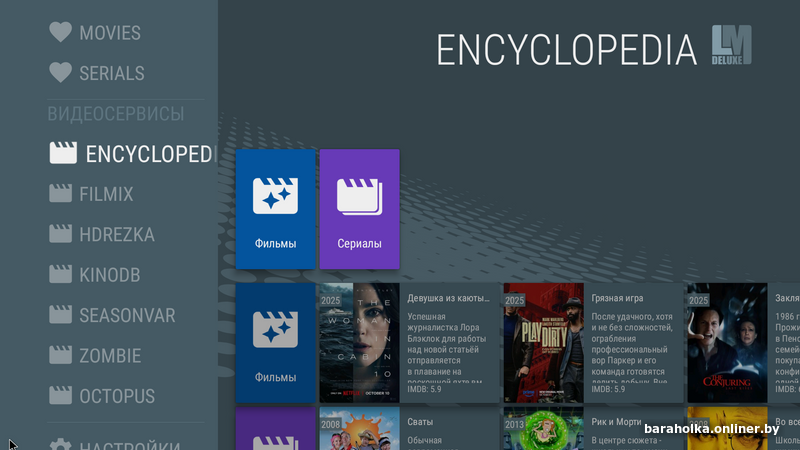Select ENCYCLOPEDIA in sidebar
Image resolution: width=800 pixels, height=450 pixels.
[151, 154]
